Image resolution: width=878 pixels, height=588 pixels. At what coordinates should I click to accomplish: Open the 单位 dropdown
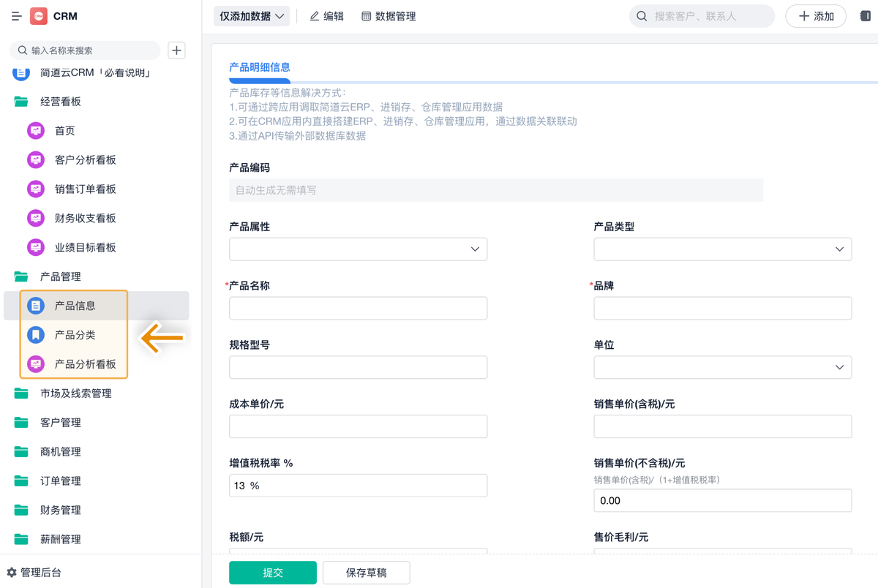pos(722,367)
